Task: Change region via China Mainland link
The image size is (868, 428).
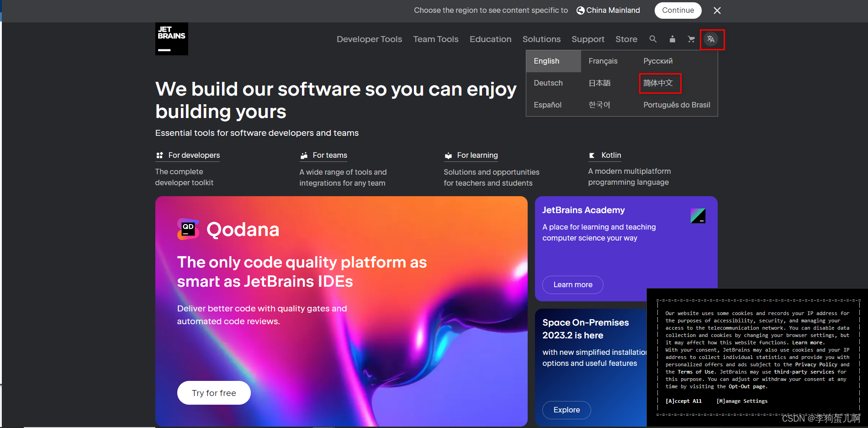Action: click(613, 11)
